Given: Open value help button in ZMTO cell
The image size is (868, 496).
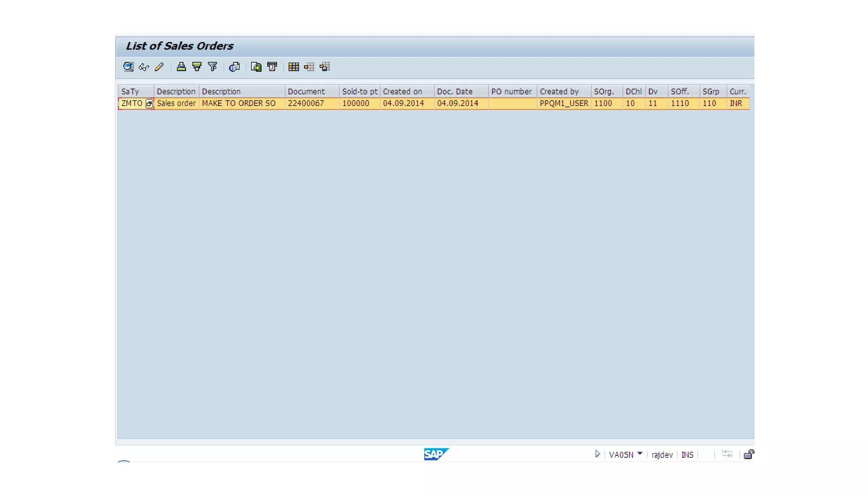Looking at the screenshot, I should pyautogui.click(x=149, y=103).
